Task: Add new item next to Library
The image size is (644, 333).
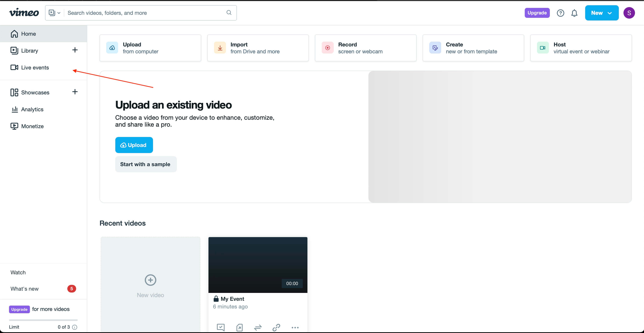Action: pyautogui.click(x=75, y=50)
